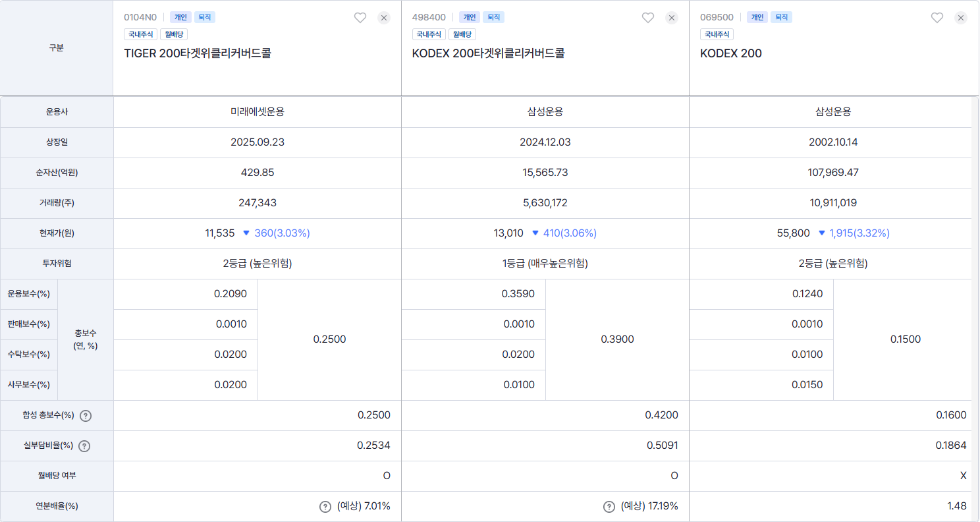Remove TIGER 200타겟위클리커버드콜 from comparison
980x522 pixels.
coord(383,18)
